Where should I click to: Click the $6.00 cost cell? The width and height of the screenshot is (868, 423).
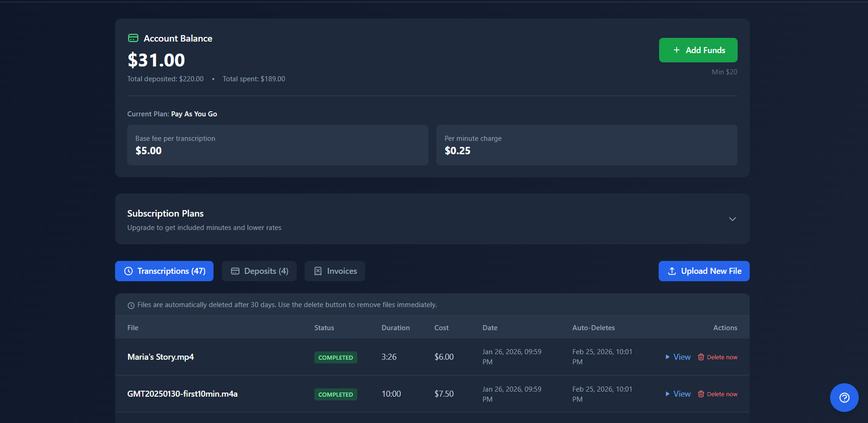(x=444, y=357)
